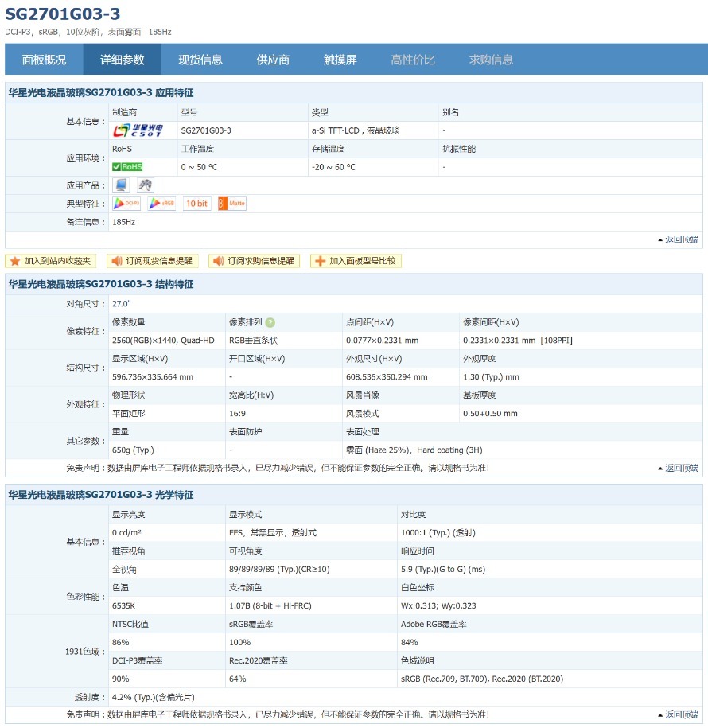Click the green help icon next to 像素排列
Screen dimensions: 708x728
tap(270, 322)
